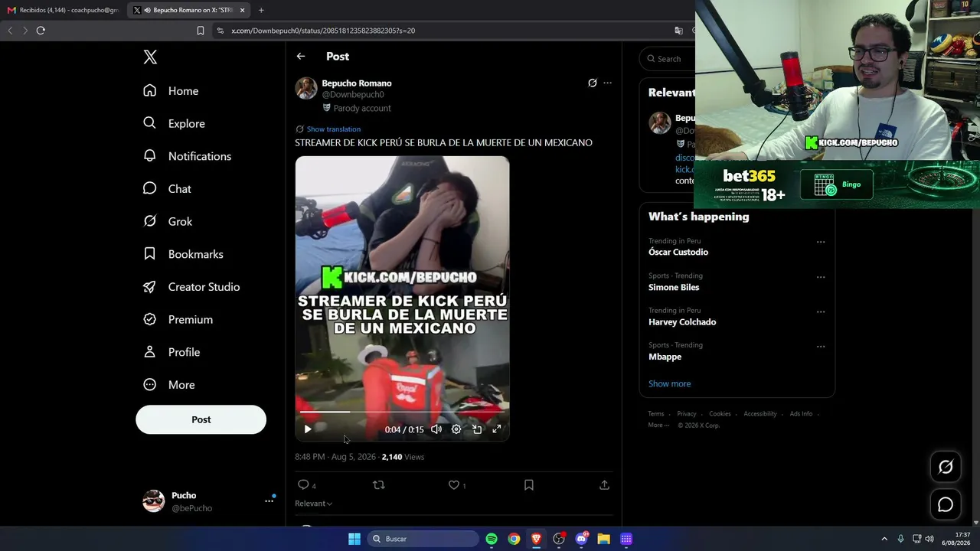Click Show translation

333,129
